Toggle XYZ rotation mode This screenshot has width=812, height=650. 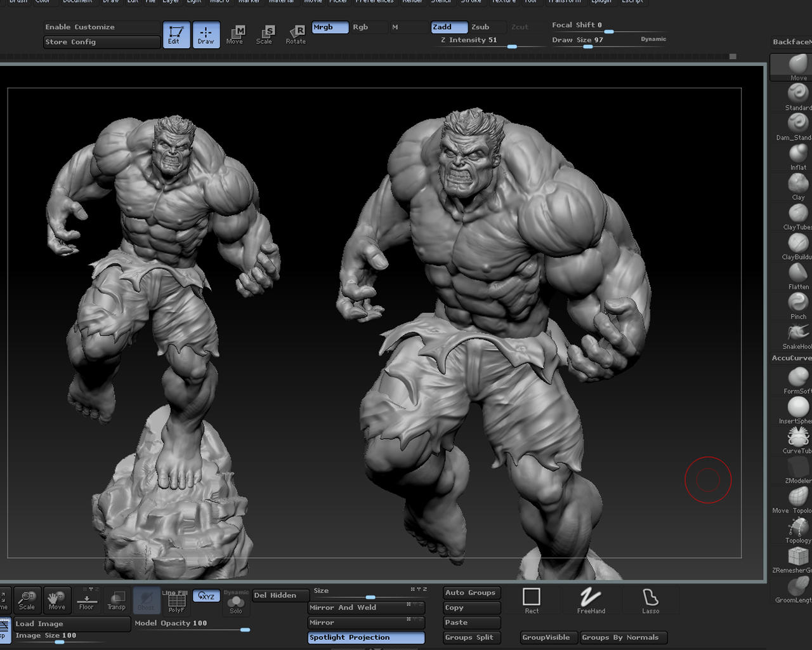pos(206,596)
